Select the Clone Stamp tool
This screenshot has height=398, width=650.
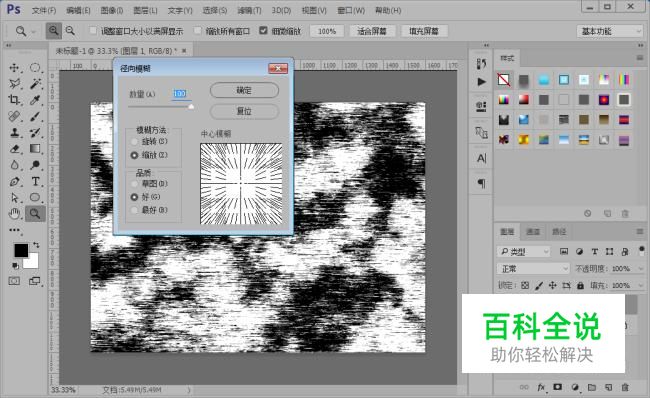point(15,132)
